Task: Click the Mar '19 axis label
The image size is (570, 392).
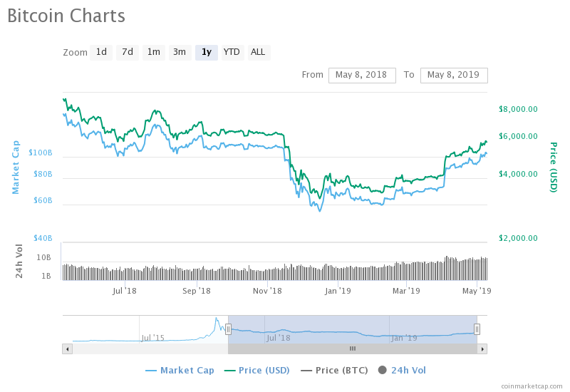Action: (406, 291)
